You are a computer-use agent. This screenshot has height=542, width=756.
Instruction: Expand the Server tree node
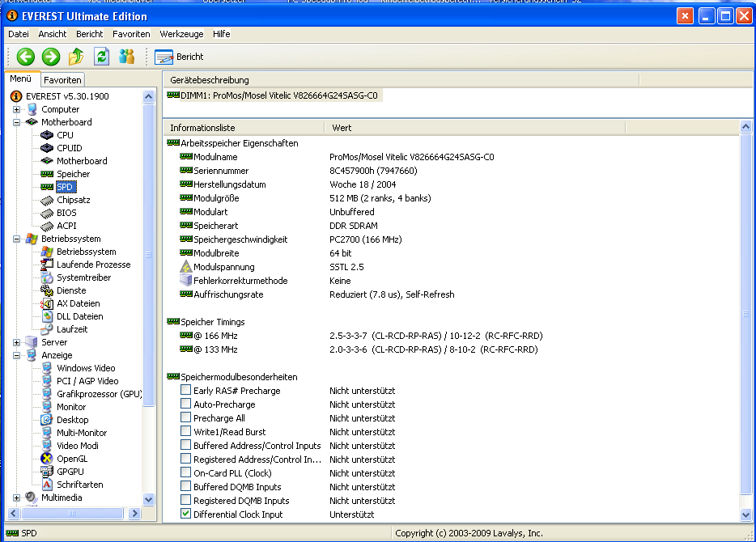(x=16, y=342)
